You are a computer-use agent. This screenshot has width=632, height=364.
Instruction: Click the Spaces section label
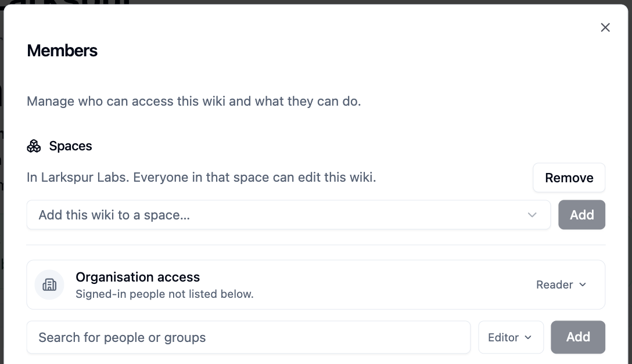[70, 146]
